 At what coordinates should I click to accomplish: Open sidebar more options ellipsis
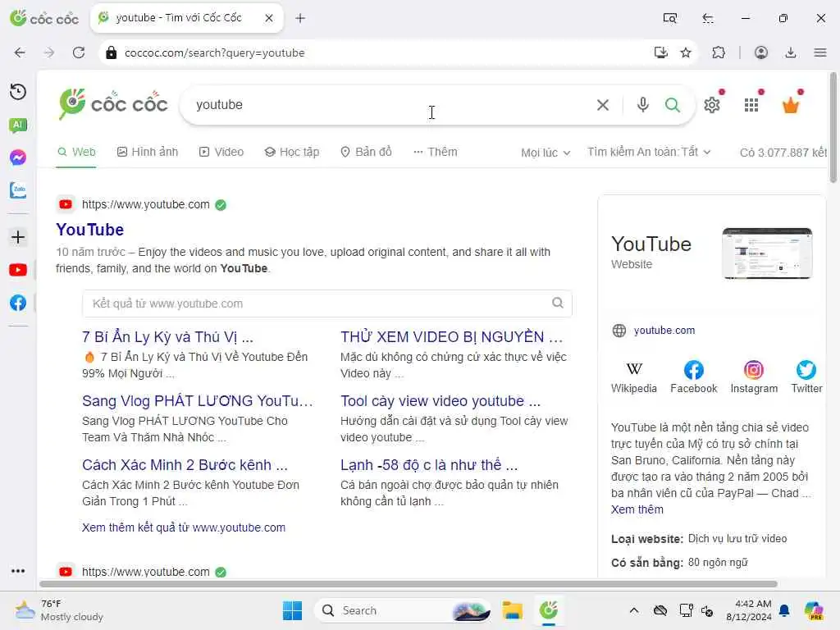pos(18,571)
